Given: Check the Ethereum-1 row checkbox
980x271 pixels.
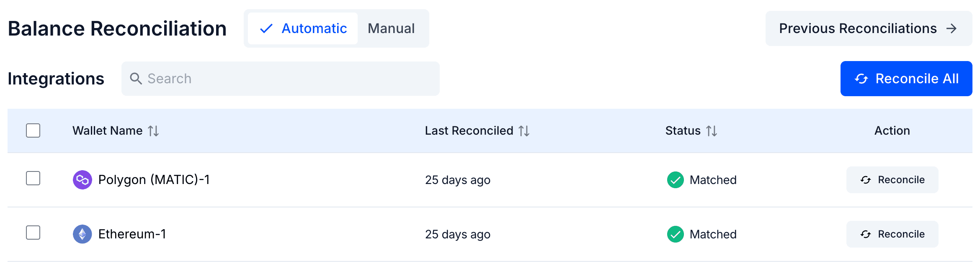Looking at the screenshot, I should [33, 234].
